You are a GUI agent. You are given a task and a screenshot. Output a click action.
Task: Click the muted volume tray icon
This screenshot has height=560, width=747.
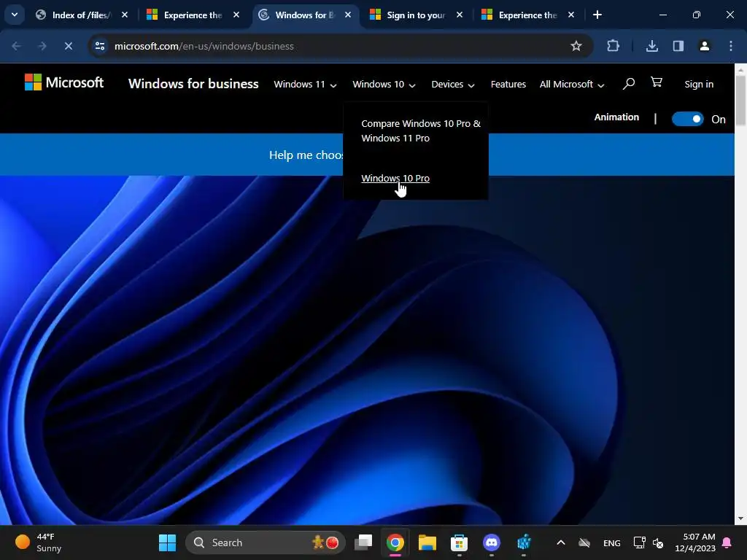point(658,542)
